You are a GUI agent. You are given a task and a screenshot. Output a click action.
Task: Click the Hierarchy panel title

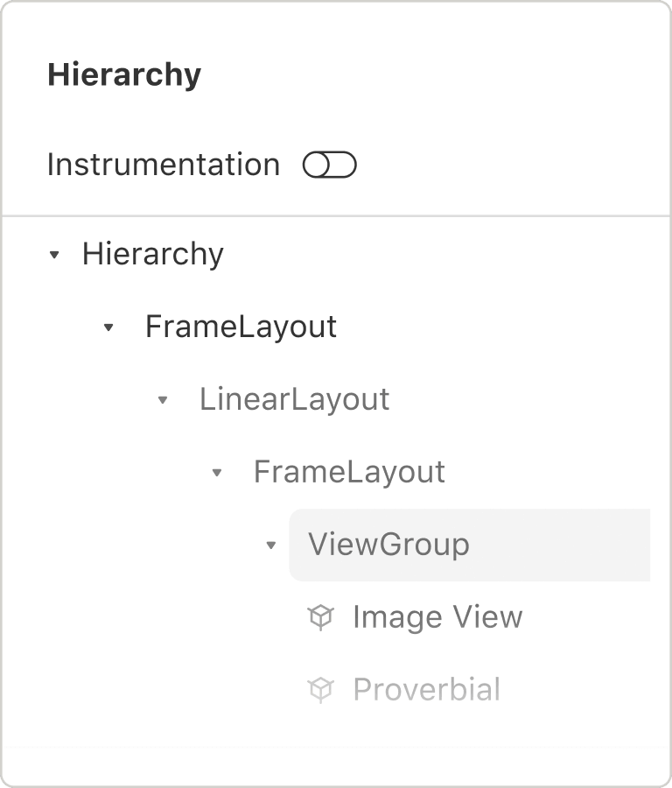pyautogui.click(x=125, y=74)
